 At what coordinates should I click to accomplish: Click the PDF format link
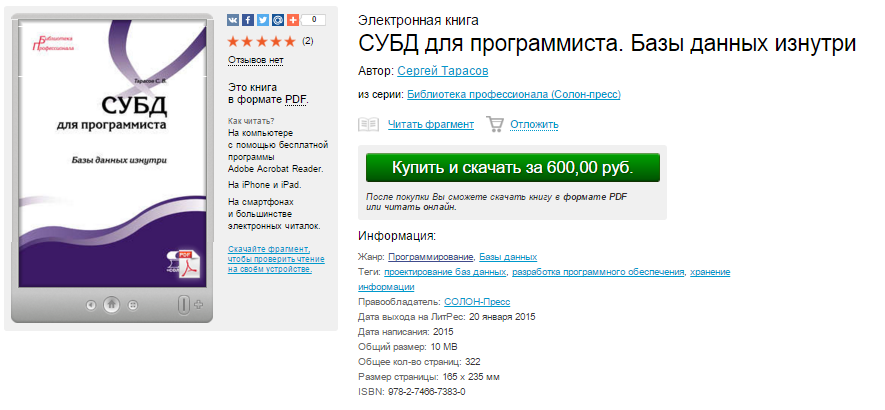(x=296, y=100)
